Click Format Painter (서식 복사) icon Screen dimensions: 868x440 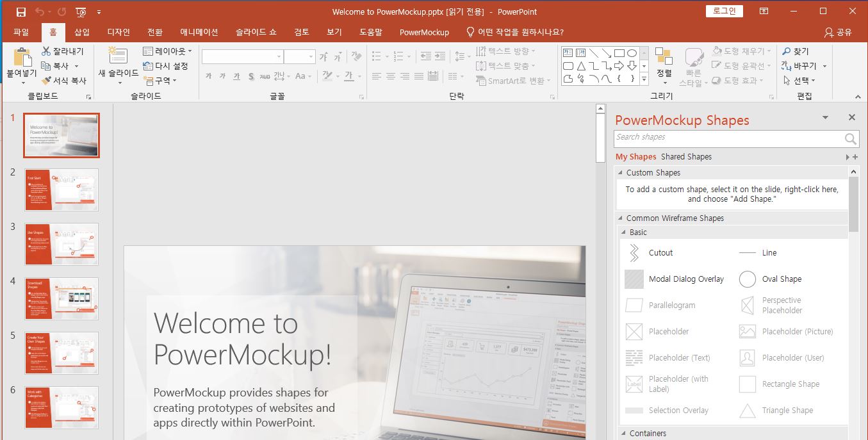coord(46,81)
